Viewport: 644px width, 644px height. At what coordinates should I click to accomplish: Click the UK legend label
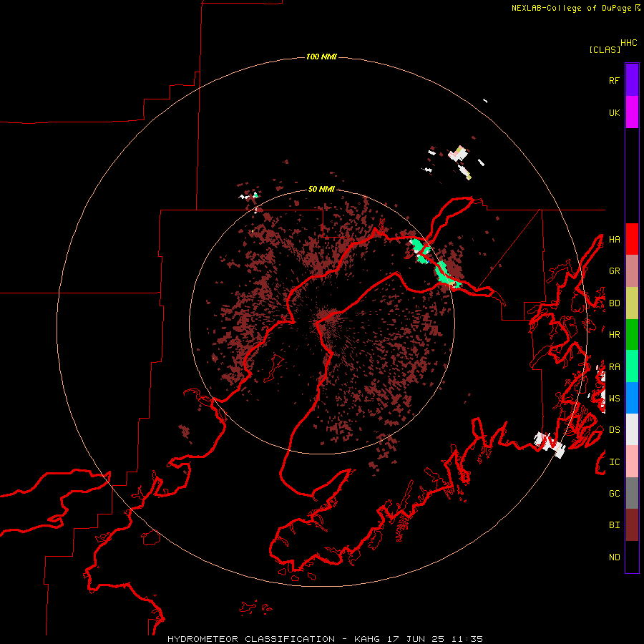point(614,112)
